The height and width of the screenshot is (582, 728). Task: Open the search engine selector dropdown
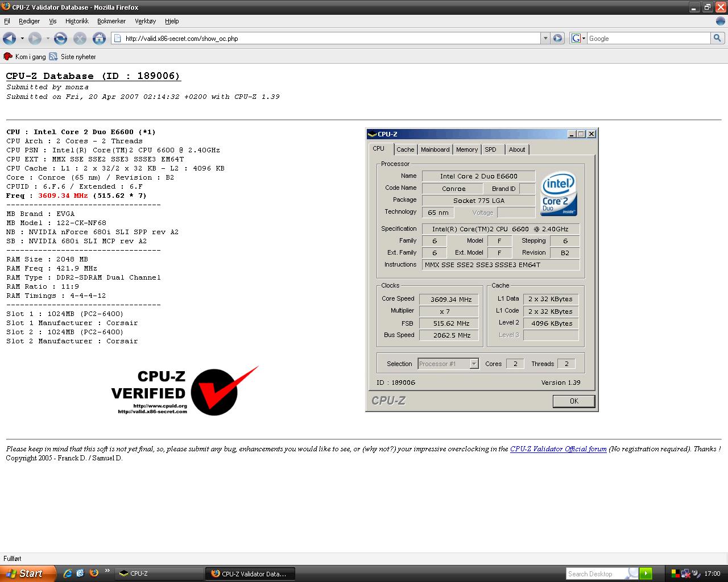583,38
